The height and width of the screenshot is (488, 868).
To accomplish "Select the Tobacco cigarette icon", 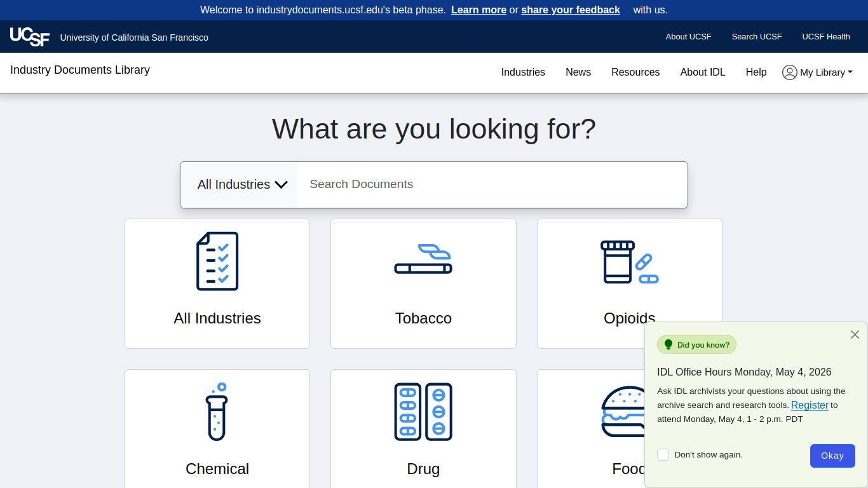I will coord(423,259).
